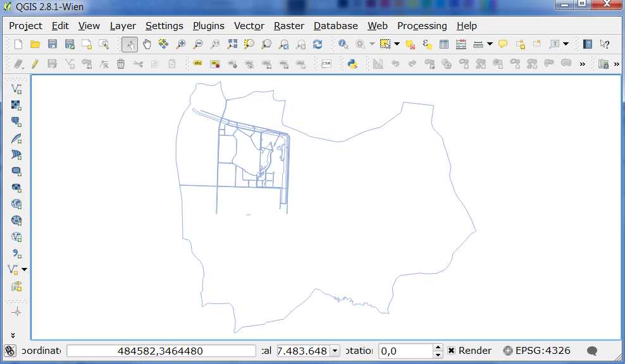Add SpatiaLite layer feather icon

pyautogui.click(x=16, y=138)
